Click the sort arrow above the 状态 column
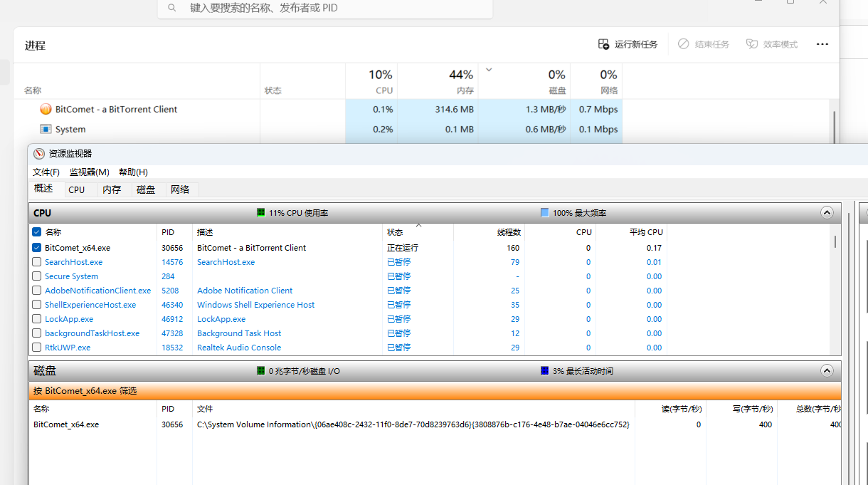 [418, 225]
